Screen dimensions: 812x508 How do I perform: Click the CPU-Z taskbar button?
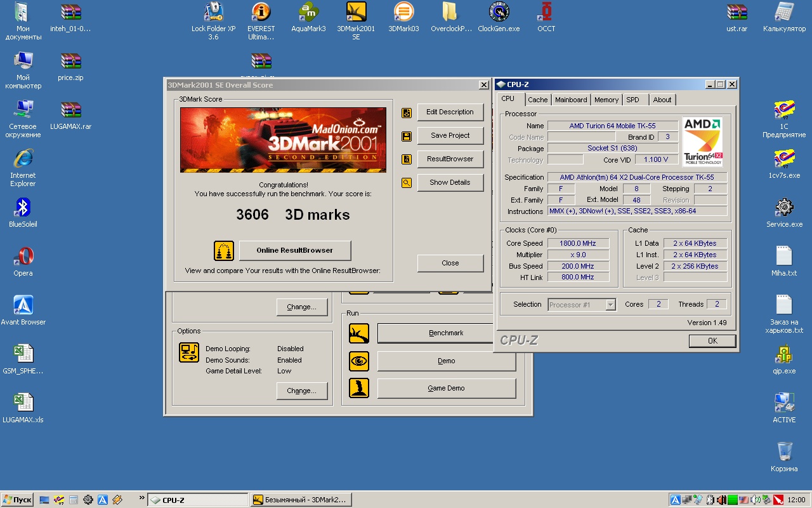198,500
